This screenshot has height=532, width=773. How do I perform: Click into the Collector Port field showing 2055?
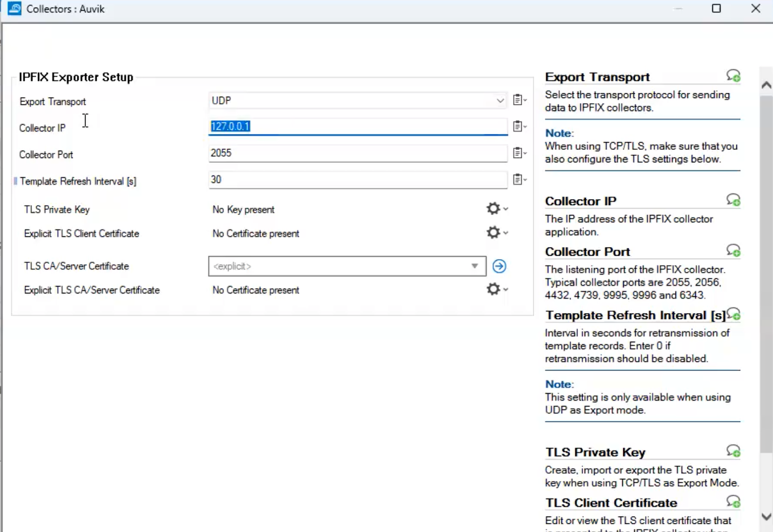(x=358, y=153)
